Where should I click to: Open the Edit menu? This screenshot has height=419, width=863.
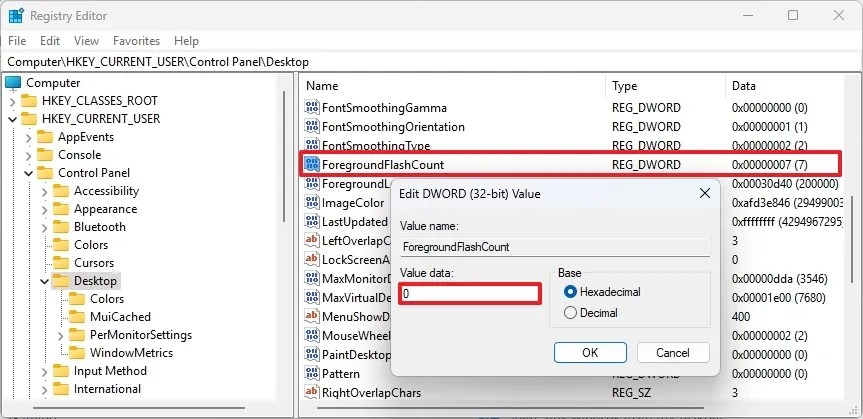(50, 41)
